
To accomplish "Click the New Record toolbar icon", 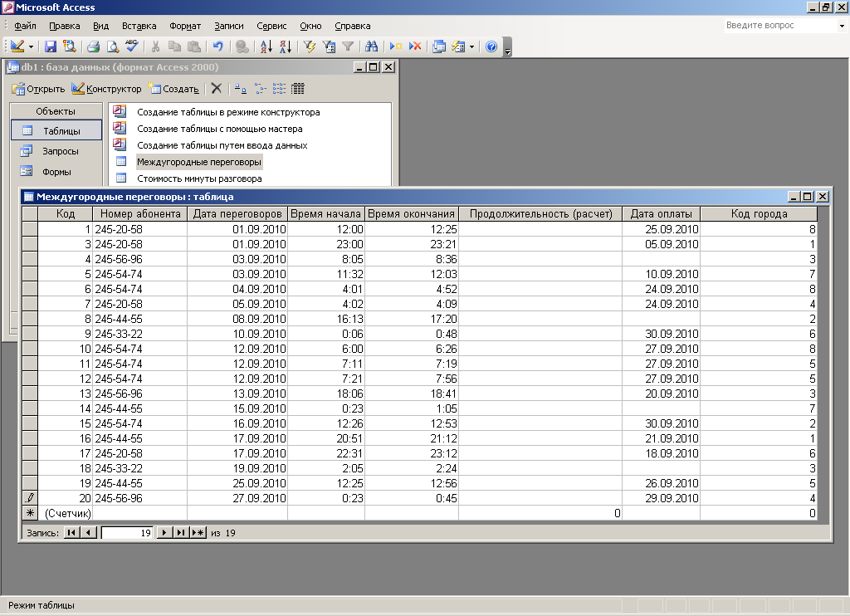I will pos(396,46).
